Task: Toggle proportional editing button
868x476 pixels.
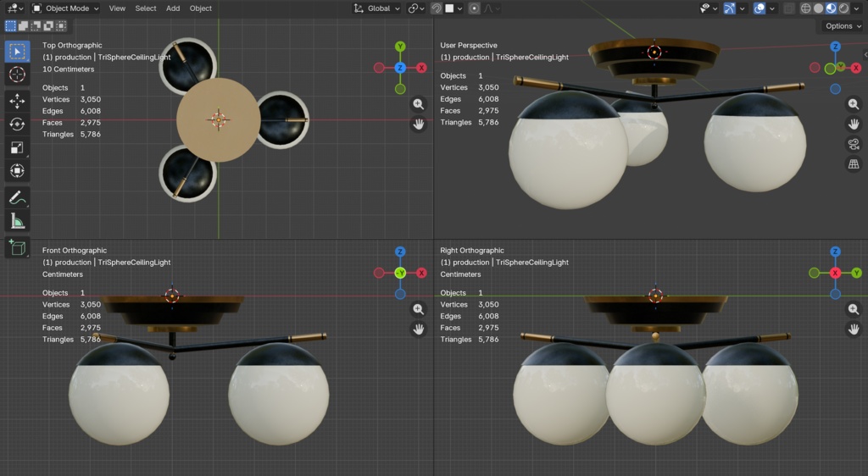Action: click(x=474, y=8)
